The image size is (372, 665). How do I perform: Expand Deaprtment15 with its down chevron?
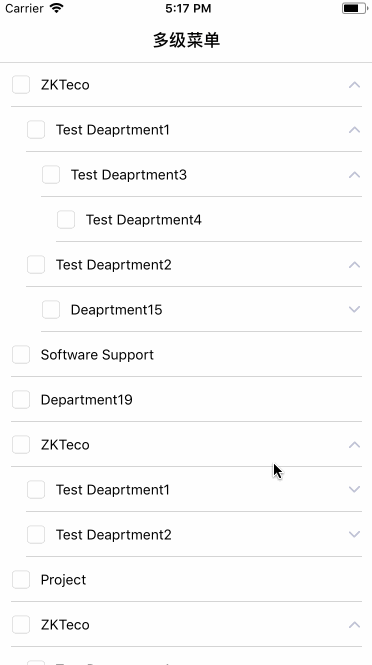point(354,310)
